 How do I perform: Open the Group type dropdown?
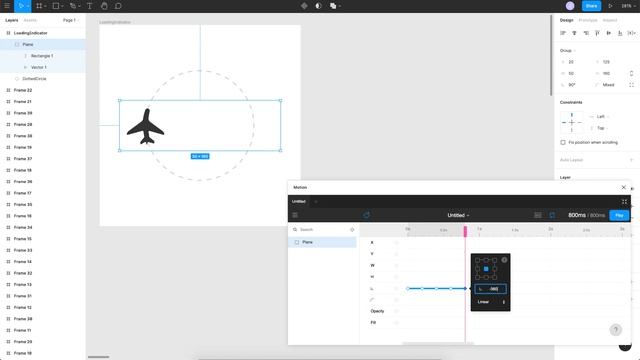click(568, 51)
